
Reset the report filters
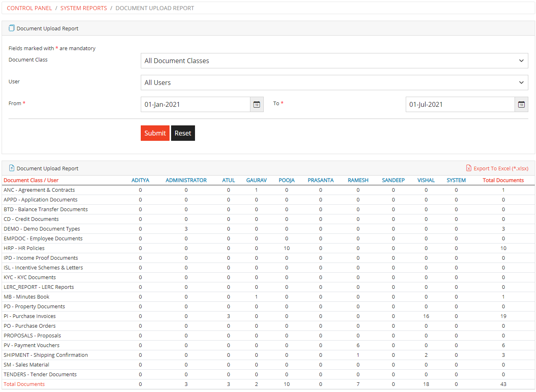[x=183, y=133]
